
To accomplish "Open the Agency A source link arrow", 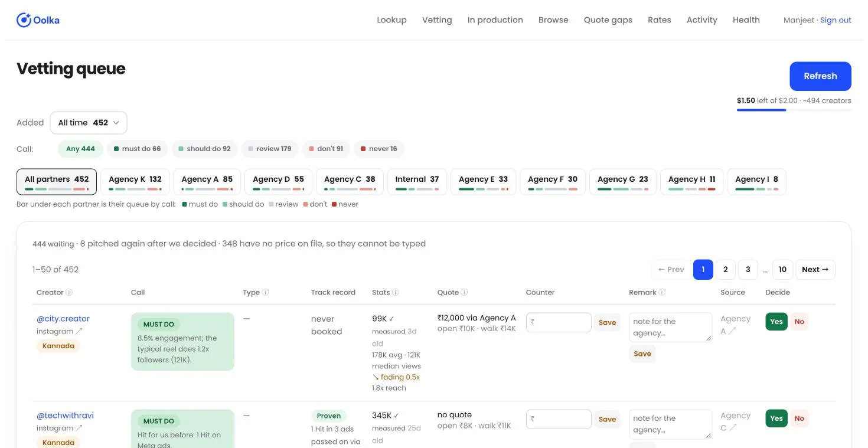I will click(x=733, y=331).
